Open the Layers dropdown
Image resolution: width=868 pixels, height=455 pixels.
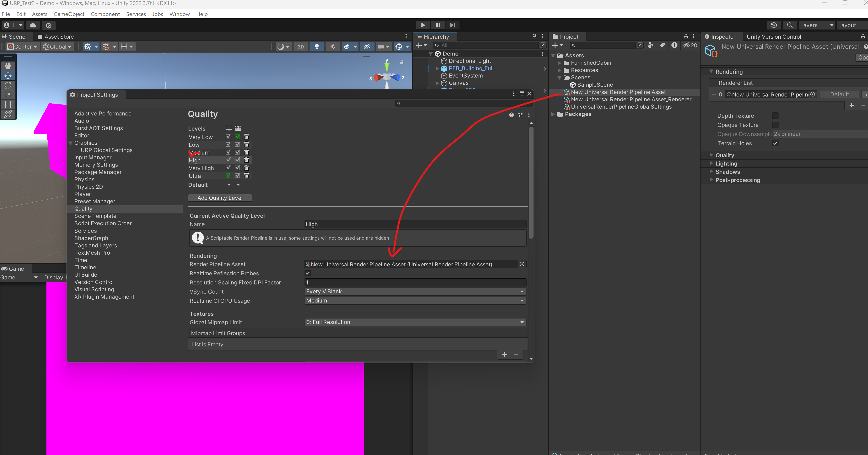(817, 25)
